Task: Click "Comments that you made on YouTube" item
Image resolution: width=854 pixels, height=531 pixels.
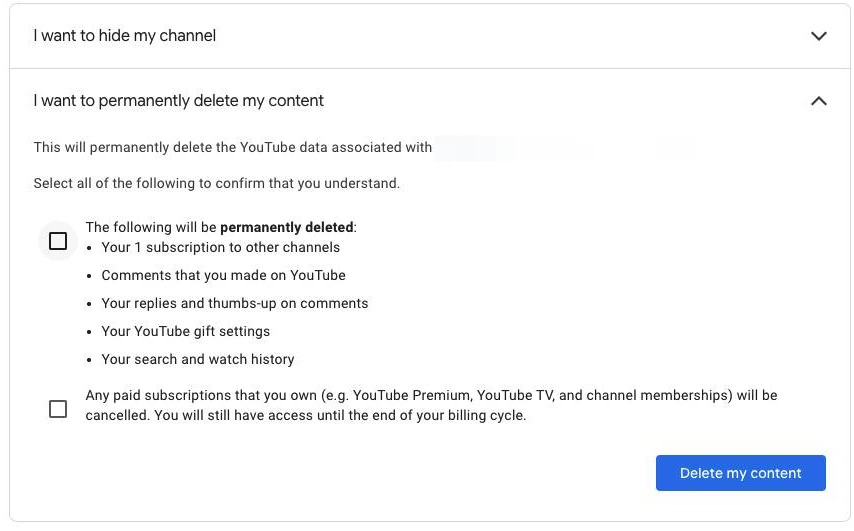Action: click(223, 275)
